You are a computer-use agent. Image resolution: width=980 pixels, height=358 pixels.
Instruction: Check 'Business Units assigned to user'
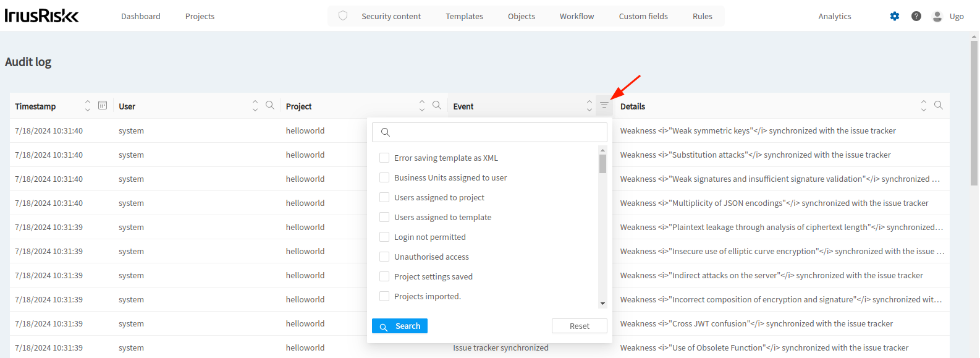(x=384, y=177)
